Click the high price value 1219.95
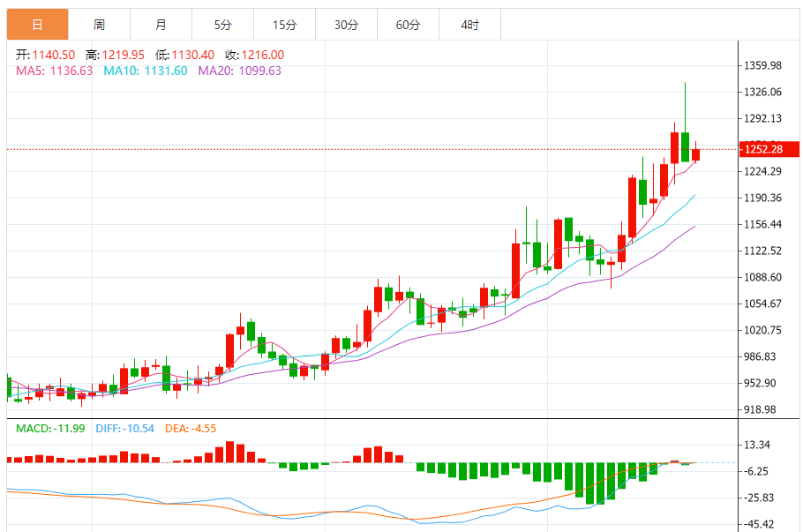The height and width of the screenshot is (532, 803). pos(123,55)
